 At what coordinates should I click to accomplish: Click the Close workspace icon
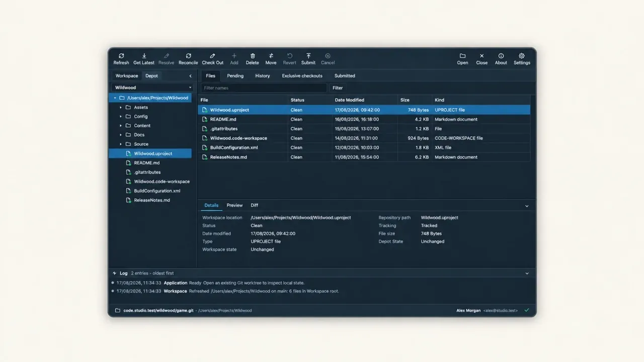pyautogui.click(x=481, y=56)
